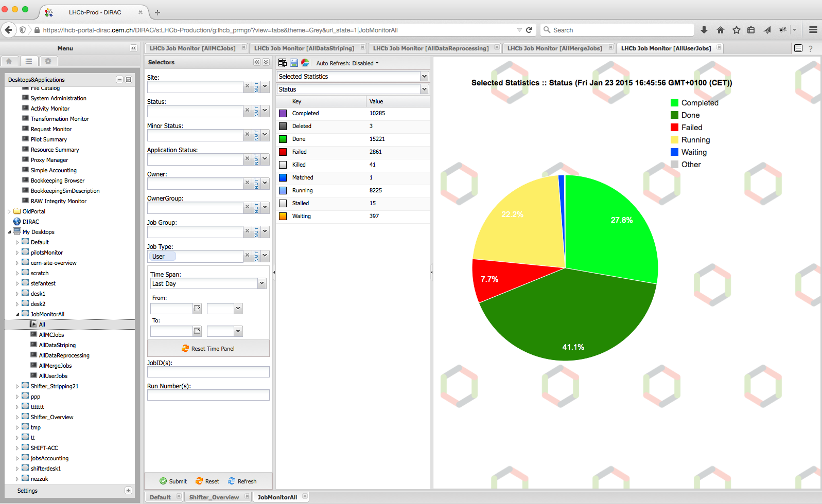The height and width of the screenshot is (504, 822).
Task: Open Transformation Monitor in menu tree
Action: (x=60, y=119)
